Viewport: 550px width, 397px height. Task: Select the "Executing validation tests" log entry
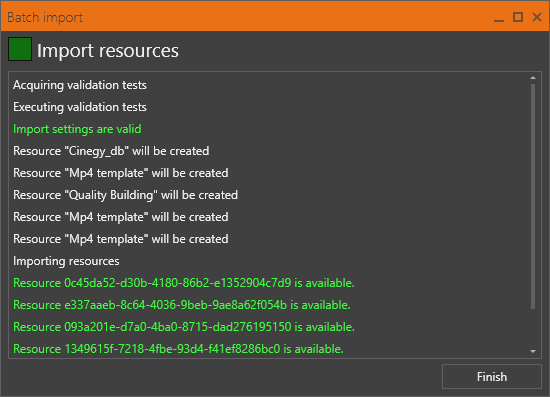pos(80,107)
